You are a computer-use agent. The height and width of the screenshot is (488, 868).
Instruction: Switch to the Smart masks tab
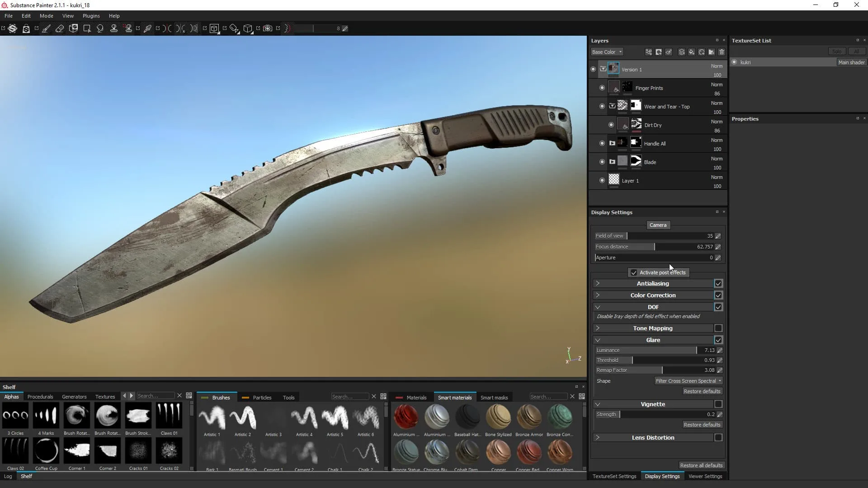click(x=495, y=397)
